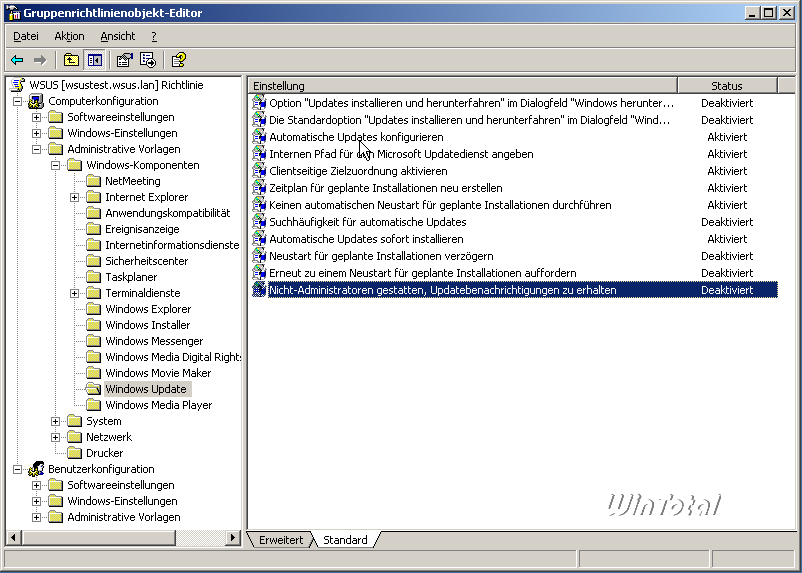
Task: Select the Windows Explorer tree item
Action: coord(148,309)
